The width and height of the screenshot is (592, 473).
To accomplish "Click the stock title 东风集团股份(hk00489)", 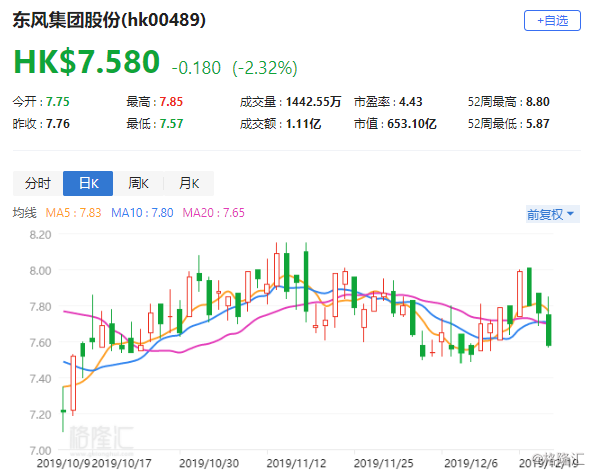I will (x=109, y=20).
